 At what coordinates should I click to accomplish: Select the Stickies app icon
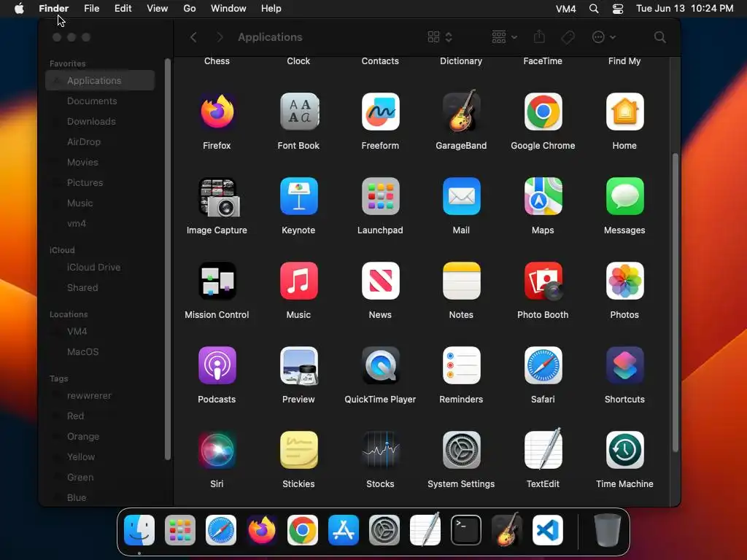tap(298, 450)
